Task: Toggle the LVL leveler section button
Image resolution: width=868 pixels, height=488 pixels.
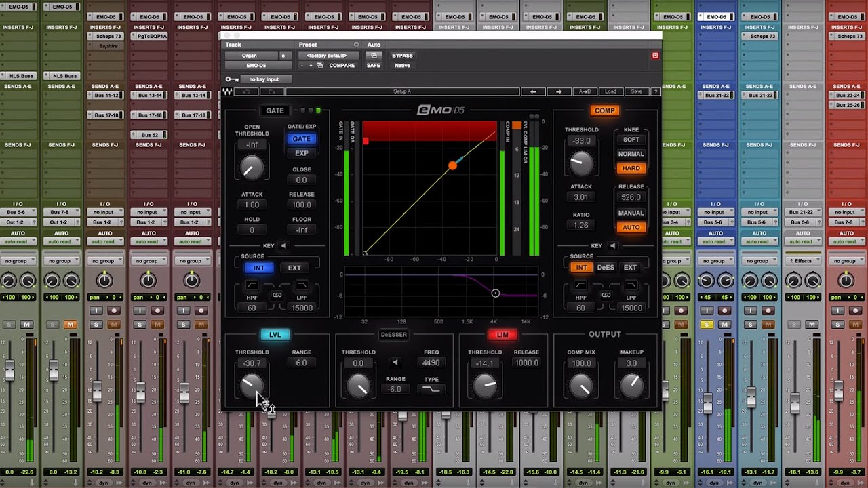Action: 275,335
